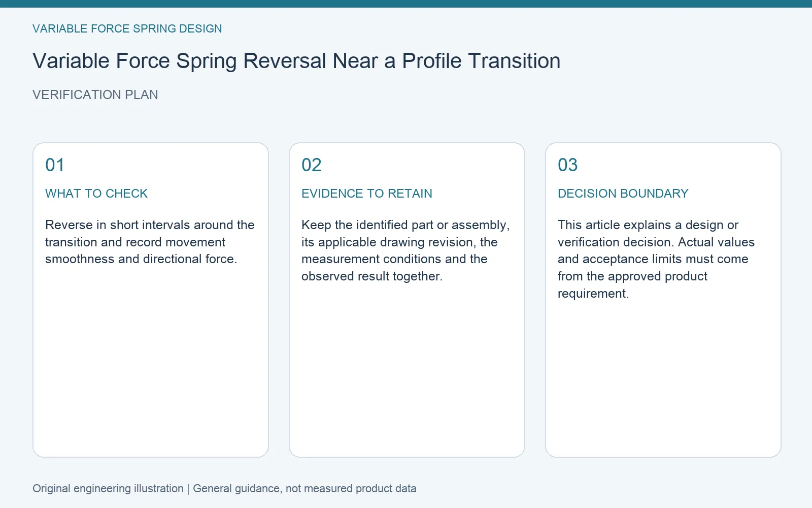Click the card number '03'

point(568,165)
